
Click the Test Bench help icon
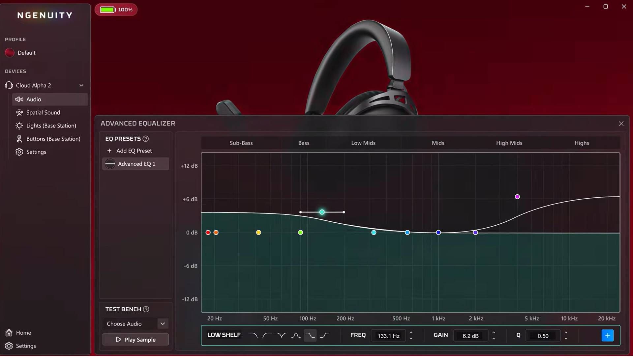click(146, 309)
